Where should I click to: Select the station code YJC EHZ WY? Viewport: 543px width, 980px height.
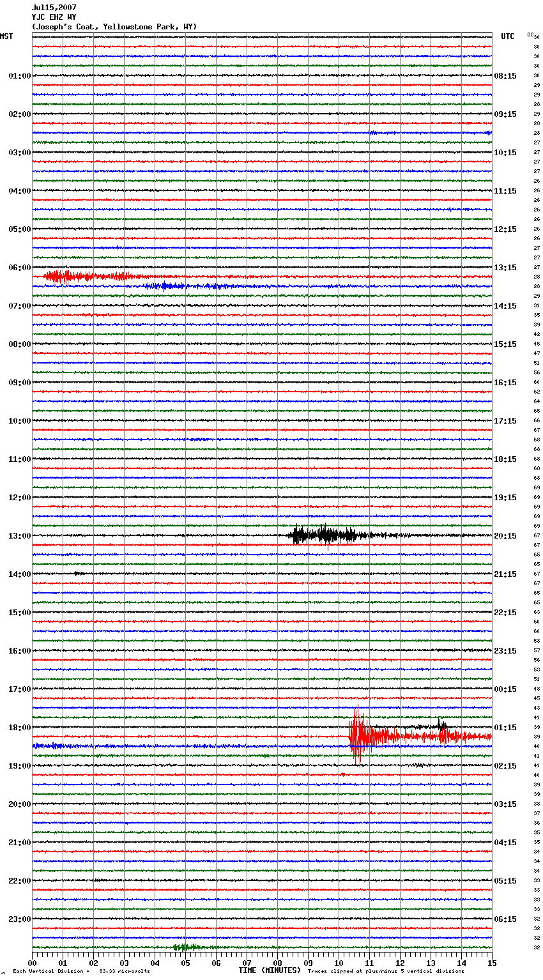54,17
